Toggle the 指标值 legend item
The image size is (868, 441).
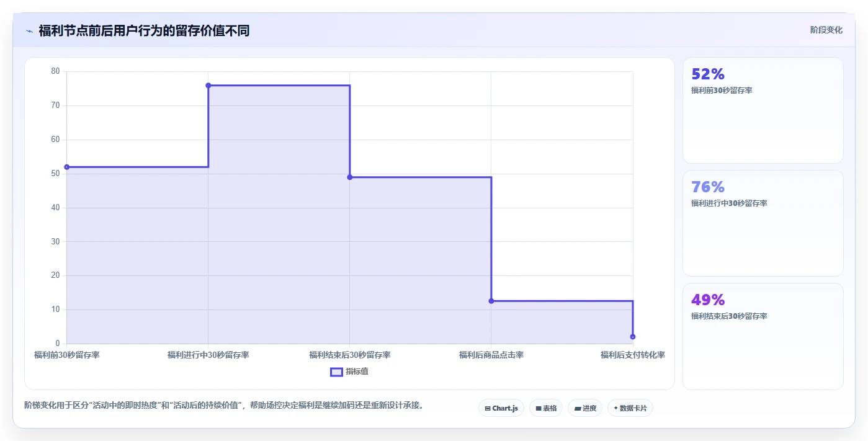349,372
